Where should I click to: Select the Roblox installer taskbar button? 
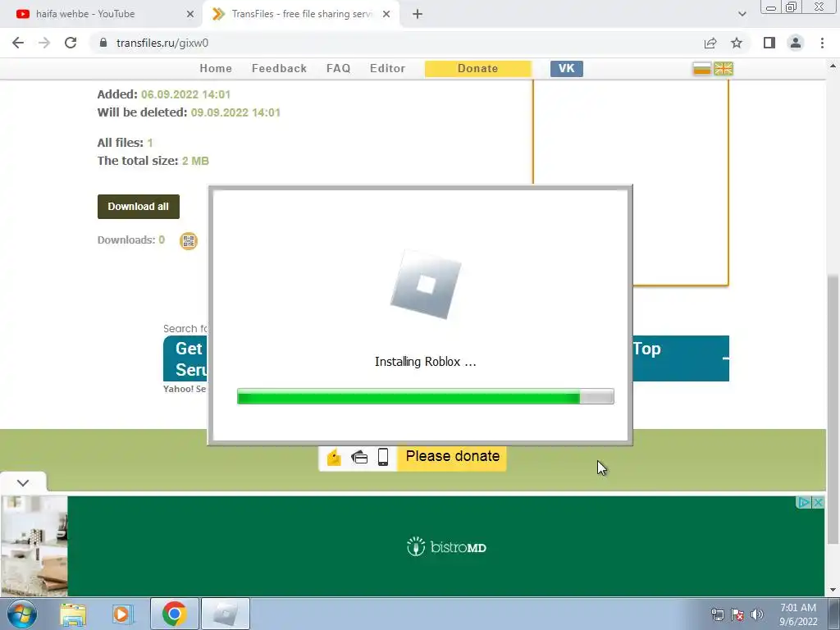click(226, 614)
